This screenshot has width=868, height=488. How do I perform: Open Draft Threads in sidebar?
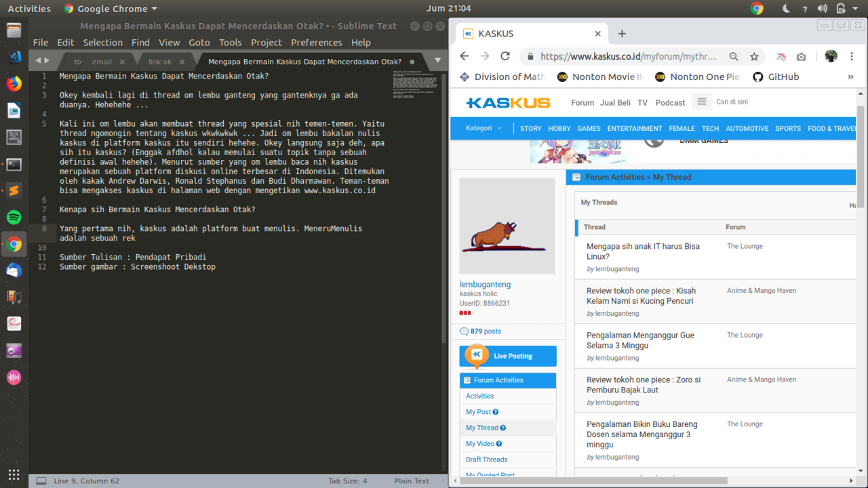pyautogui.click(x=486, y=460)
